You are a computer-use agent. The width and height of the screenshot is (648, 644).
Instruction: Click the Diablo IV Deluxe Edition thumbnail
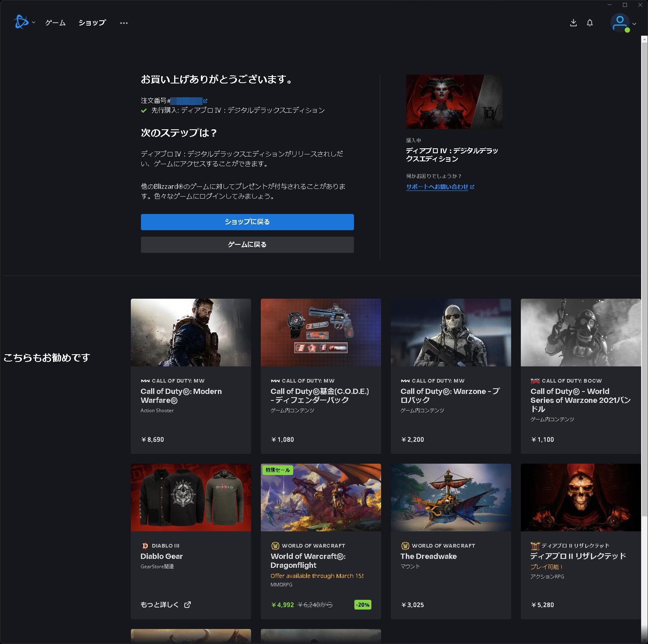454,101
